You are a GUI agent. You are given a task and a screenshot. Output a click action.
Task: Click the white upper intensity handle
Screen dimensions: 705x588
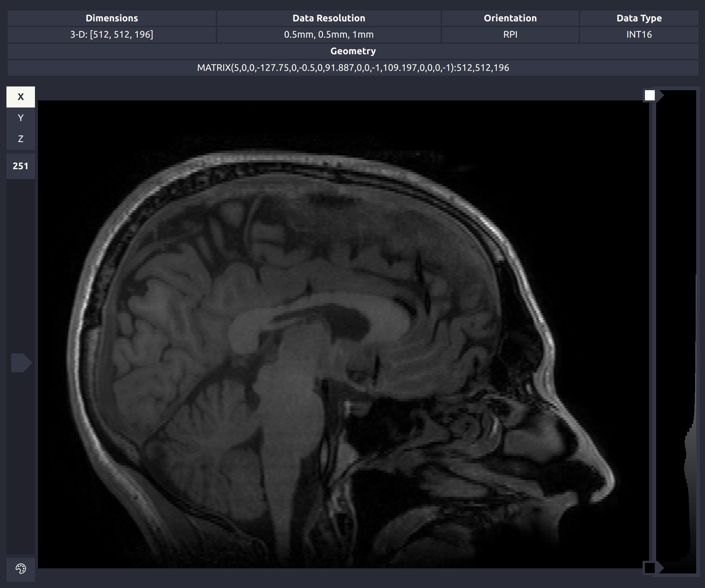point(650,96)
